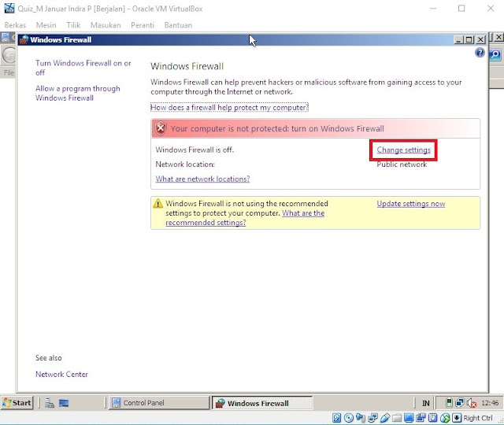The image size is (504, 425).
Task: Click the VirtualBox window title icon
Action: (9, 9)
